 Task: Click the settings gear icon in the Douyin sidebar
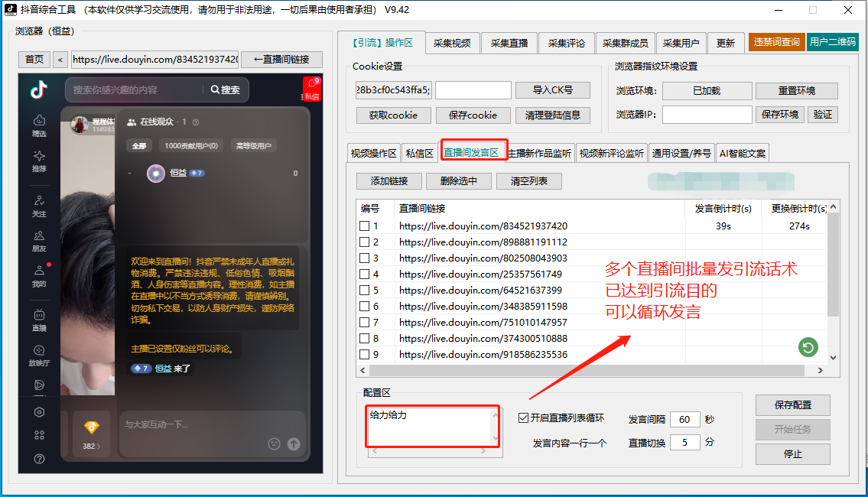39,411
